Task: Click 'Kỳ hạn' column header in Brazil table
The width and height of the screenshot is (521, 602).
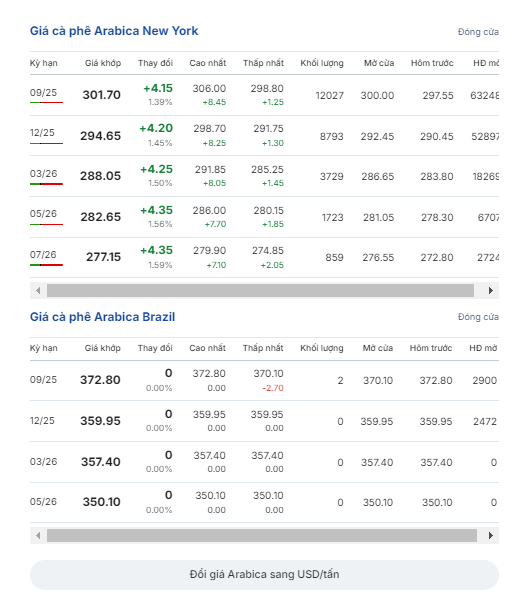Action: click(43, 348)
